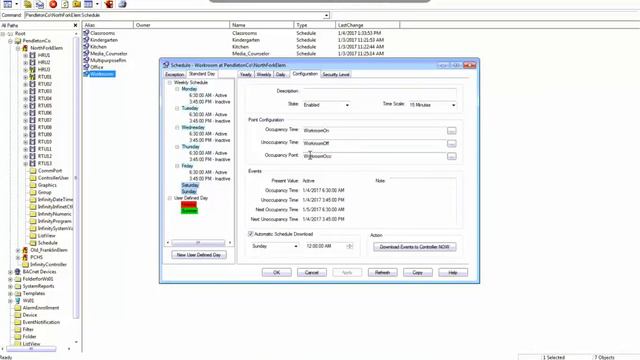Click the Kitchen schedule icon
The width and height of the screenshot is (640, 360).
tap(86, 47)
